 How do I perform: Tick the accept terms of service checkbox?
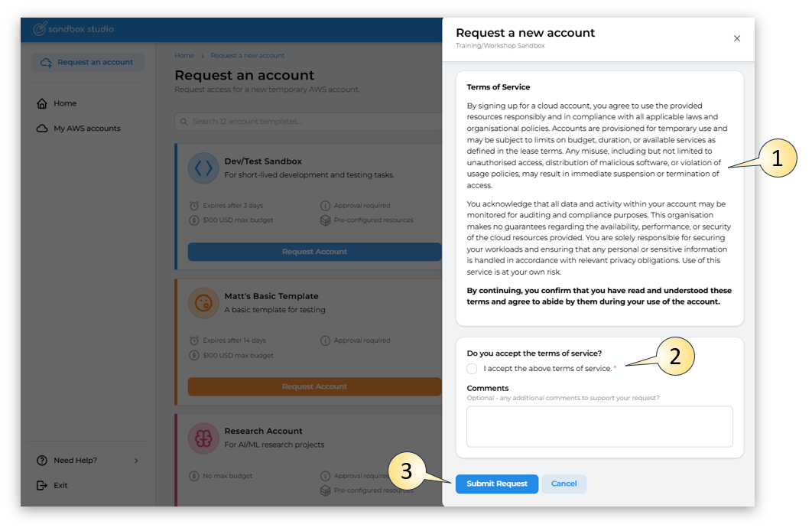(472, 369)
